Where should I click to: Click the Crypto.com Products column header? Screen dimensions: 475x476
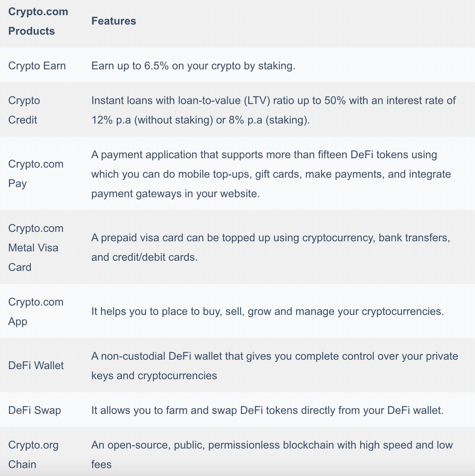[38, 21]
